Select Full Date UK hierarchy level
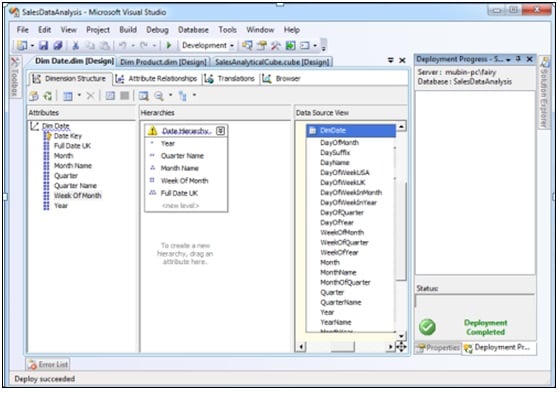 (179, 193)
